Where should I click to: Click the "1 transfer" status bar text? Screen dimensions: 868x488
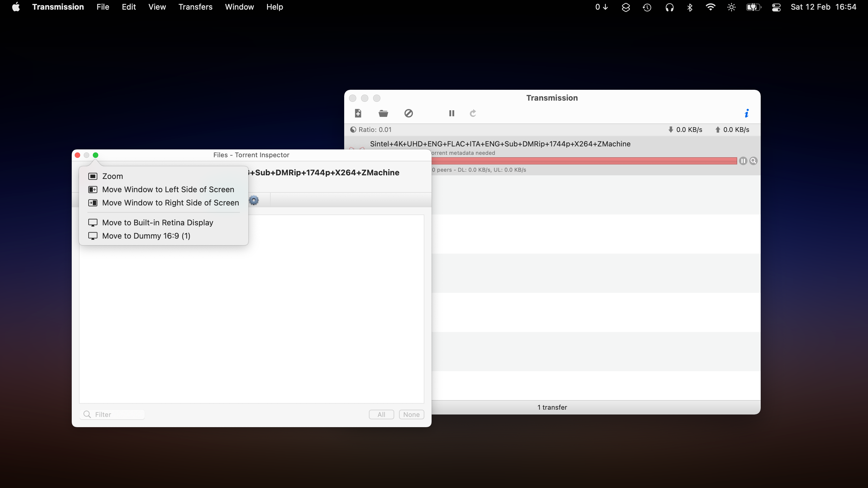pyautogui.click(x=552, y=408)
